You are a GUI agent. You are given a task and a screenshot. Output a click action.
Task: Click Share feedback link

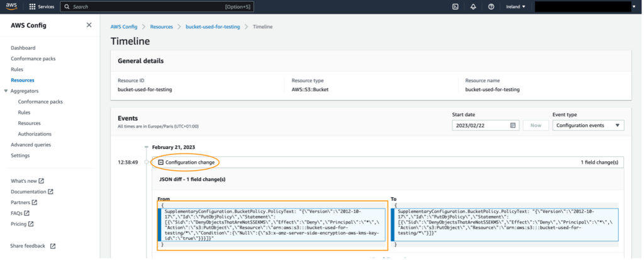pyautogui.click(x=33, y=246)
